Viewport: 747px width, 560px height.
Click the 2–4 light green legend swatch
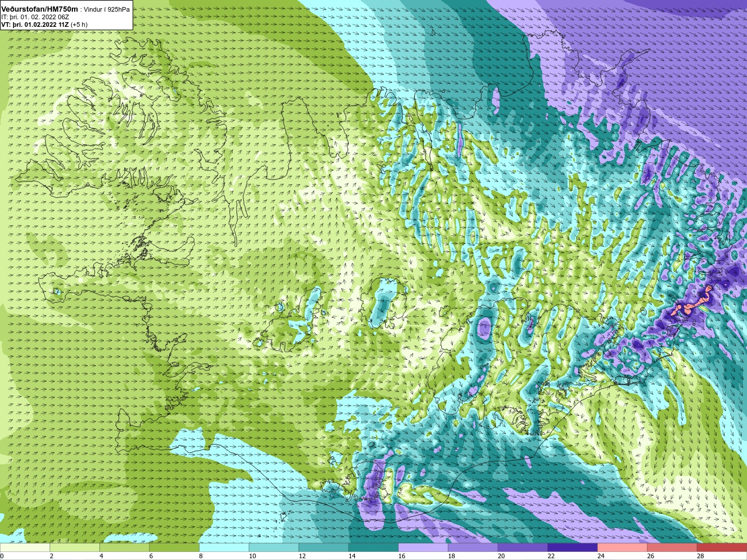tap(75, 548)
